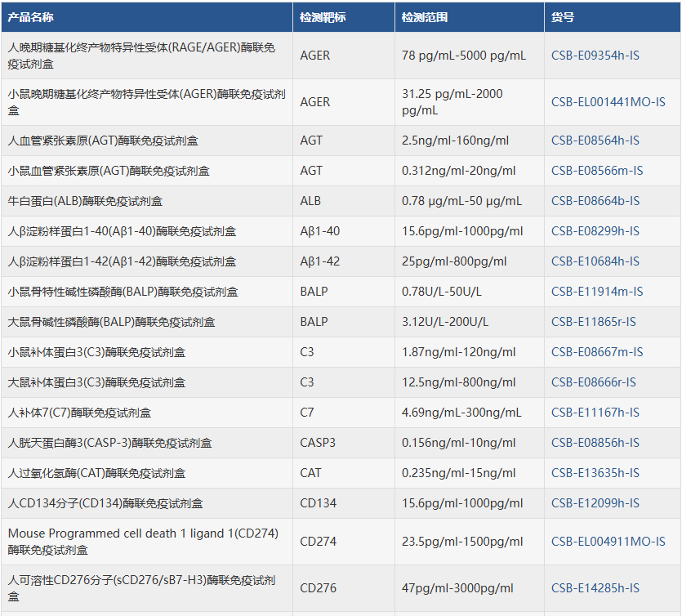Select product 人β淀粉样蛋白1-40(Aβ1-40)酶联免疫试剂盒

coord(122,231)
